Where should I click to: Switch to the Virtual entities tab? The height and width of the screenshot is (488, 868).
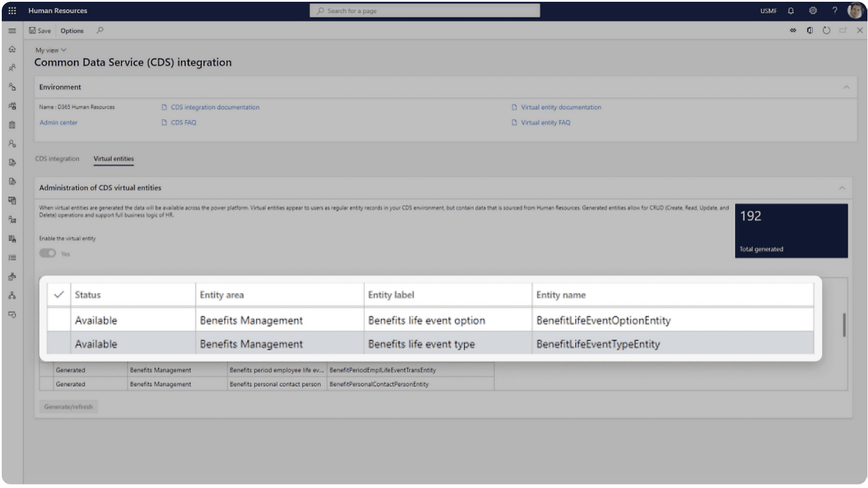114,159
